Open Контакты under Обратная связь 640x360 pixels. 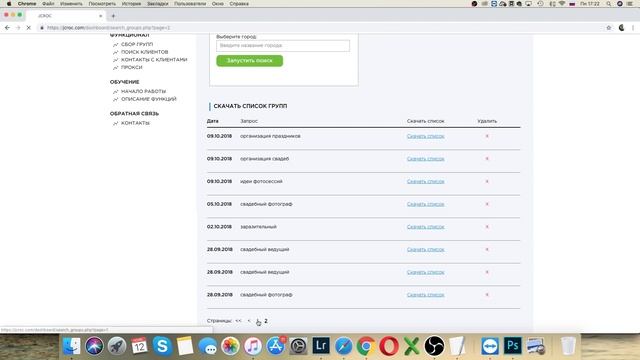click(x=135, y=123)
